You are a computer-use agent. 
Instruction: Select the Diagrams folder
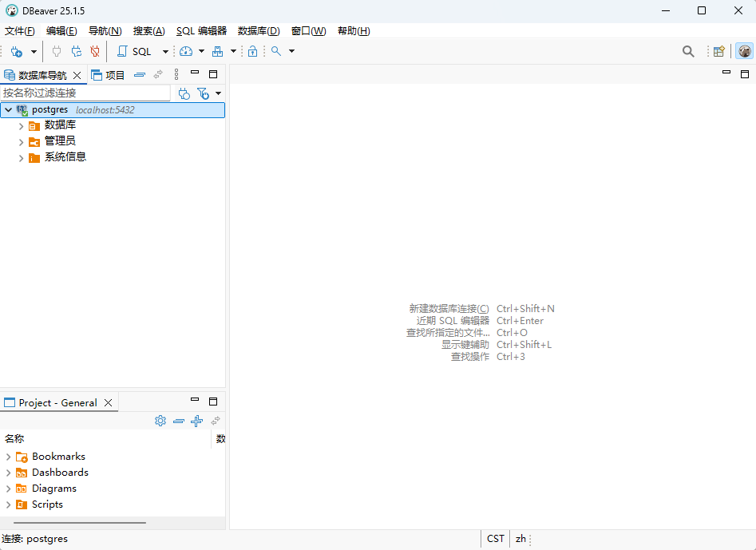point(54,489)
